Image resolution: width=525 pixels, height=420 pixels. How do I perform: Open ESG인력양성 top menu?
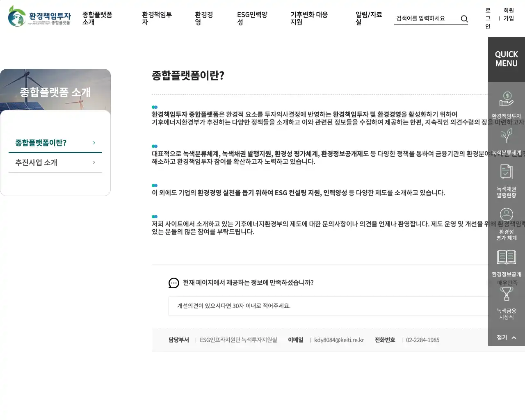pos(252,18)
